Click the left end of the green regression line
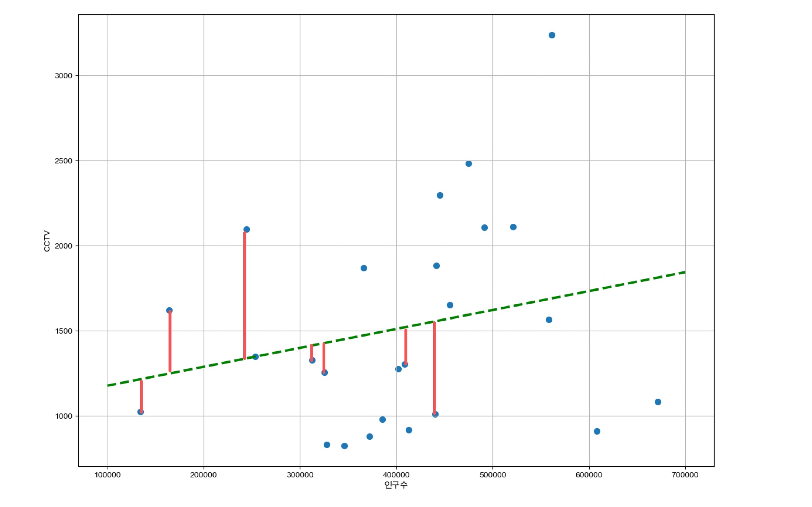The width and height of the screenshot is (812, 507). click(x=109, y=386)
